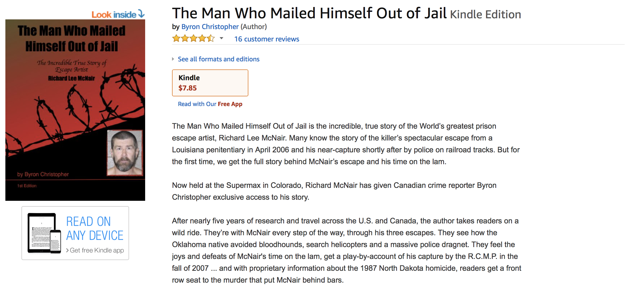Click See all formats and editions
This screenshot has width=644, height=288.
pos(219,59)
